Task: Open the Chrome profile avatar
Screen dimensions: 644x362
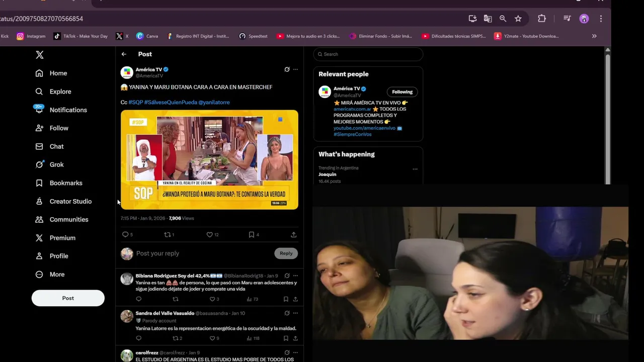Action: pyautogui.click(x=584, y=19)
